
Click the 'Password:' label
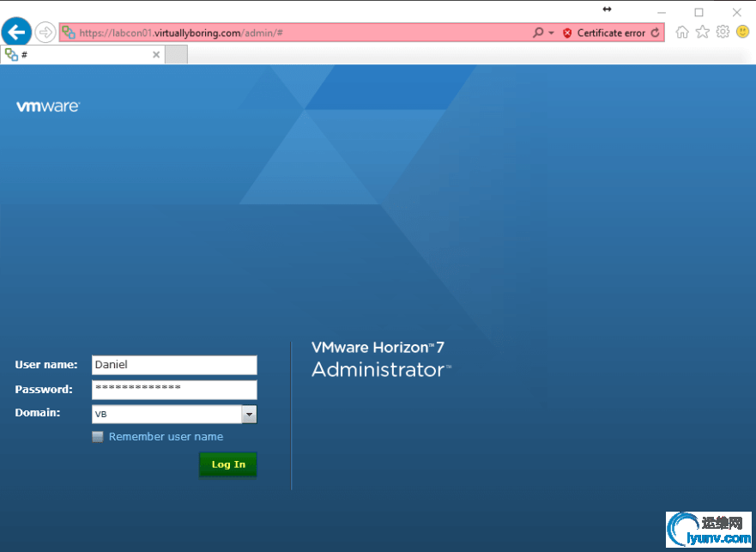tap(44, 390)
